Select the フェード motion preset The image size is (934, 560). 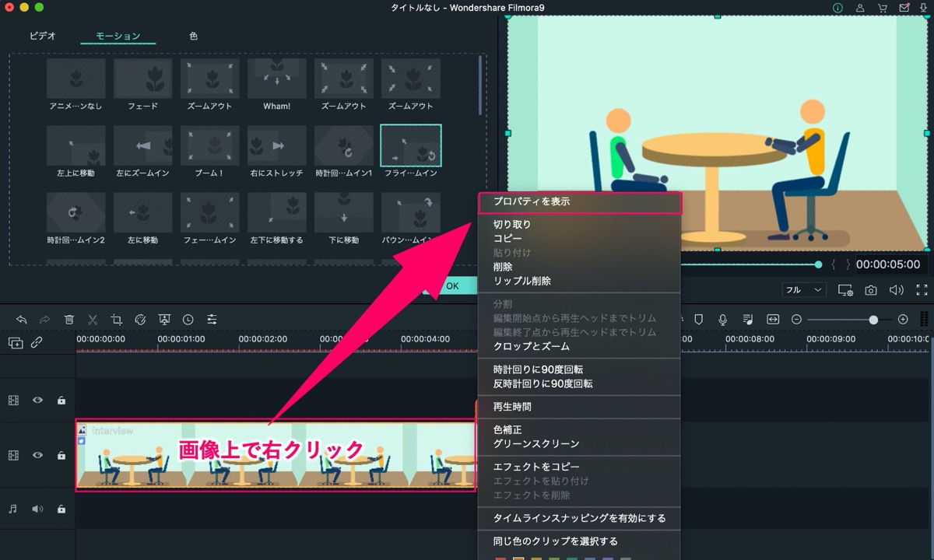click(x=143, y=84)
